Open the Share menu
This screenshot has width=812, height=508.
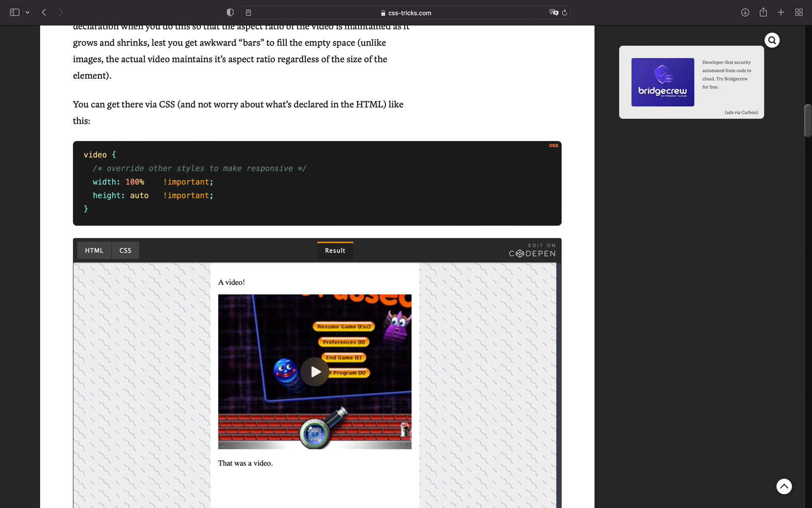point(763,12)
